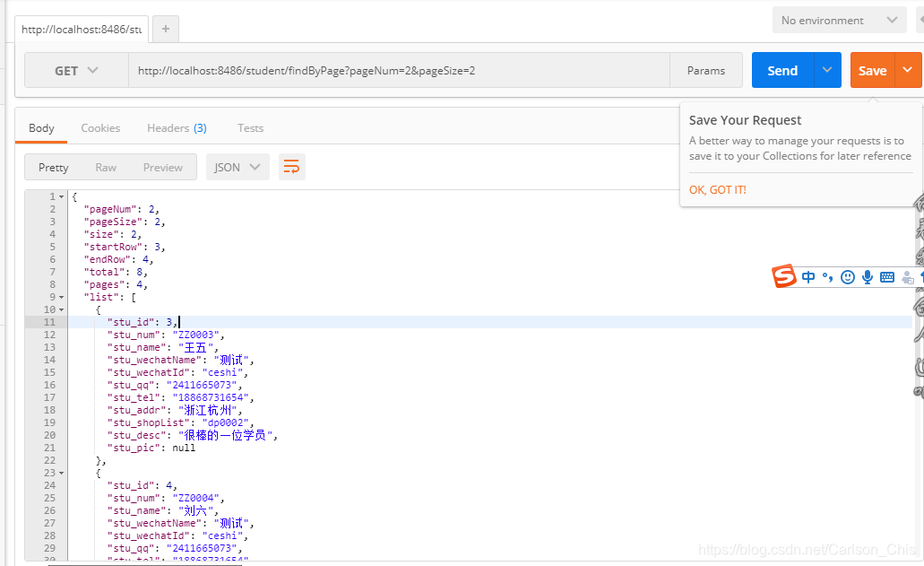Select Preview view mode
Screen dimensions: 924x566
pyautogui.click(x=162, y=168)
